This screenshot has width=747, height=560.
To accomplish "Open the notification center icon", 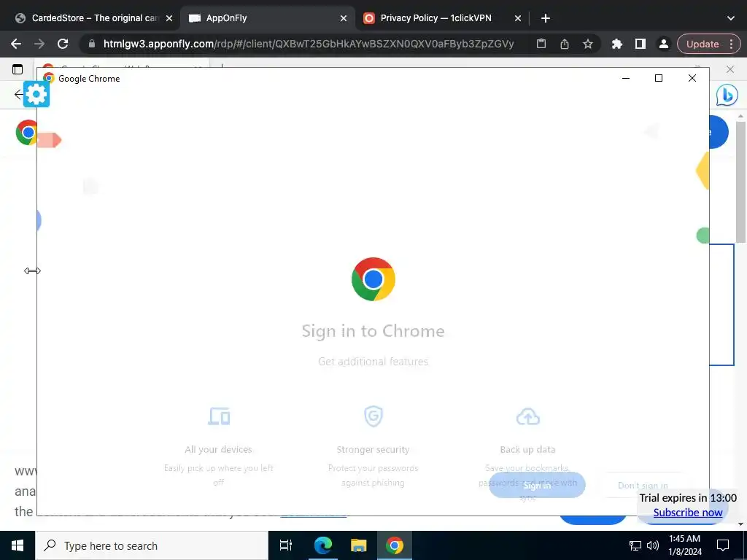I will (723, 545).
